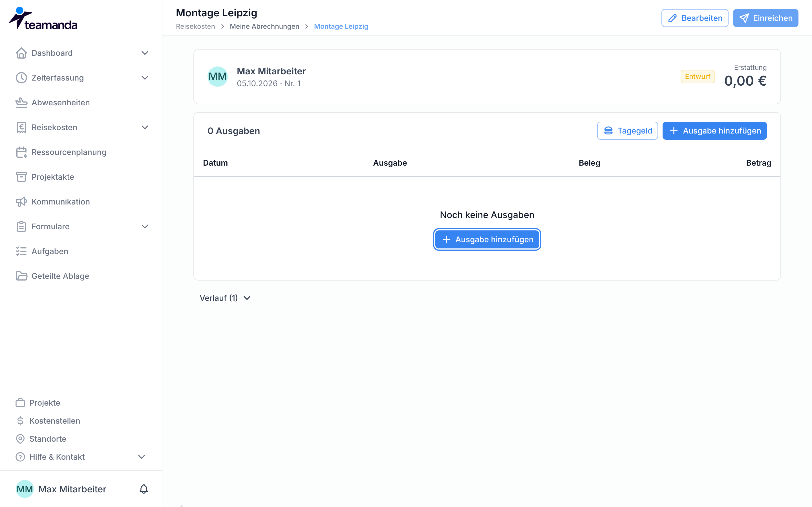812x507 pixels.
Task: Expand the Hilfe & Kontakt chevron
Action: point(142,457)
